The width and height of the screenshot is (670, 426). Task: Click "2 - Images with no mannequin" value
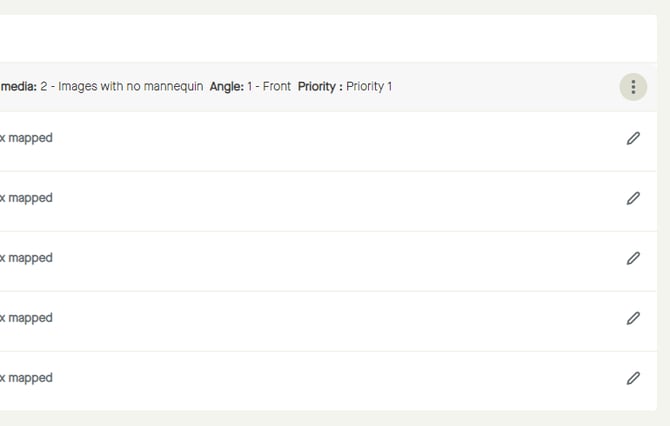[x=122, y=87]
